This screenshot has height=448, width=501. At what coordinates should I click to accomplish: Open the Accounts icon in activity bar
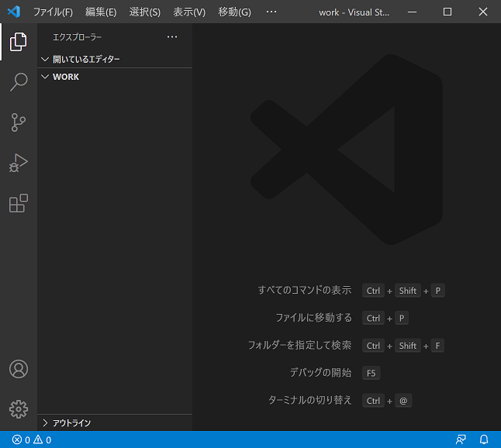[x=18, y=369]
